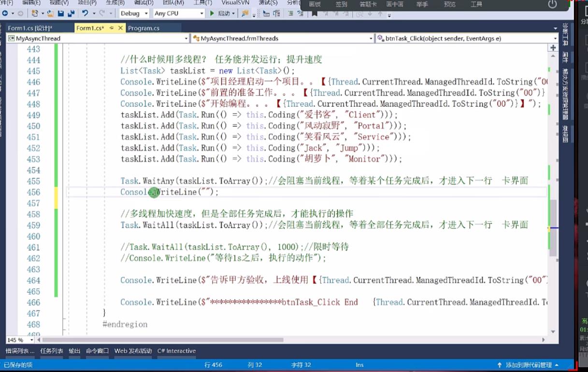Viewport: 588px width, 372px height.
Task: Click the Navigate Forward arrow icon
Action: pos(20,14)
